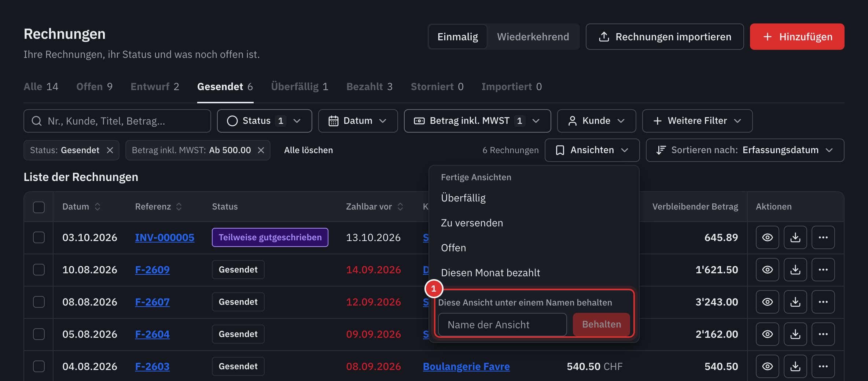Remove the Status: Gesendet filter chip
Screen dimensions: 868x381
[110, 150]
